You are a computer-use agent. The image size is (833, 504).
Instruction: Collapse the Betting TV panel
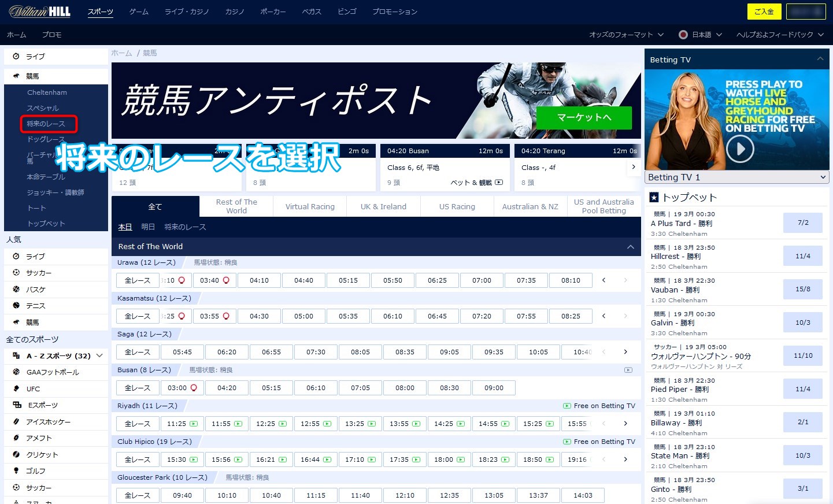[820, 59]
